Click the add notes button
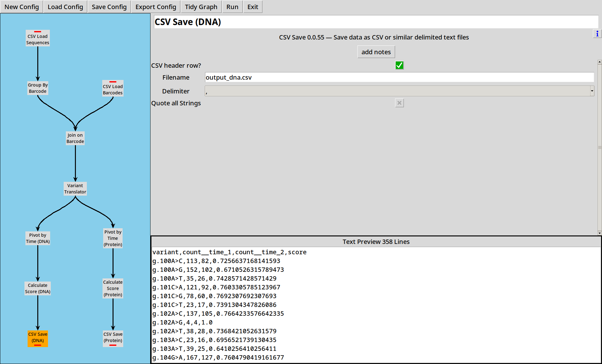The height and width of the screenshot is (364, 602). pos(376,52)
